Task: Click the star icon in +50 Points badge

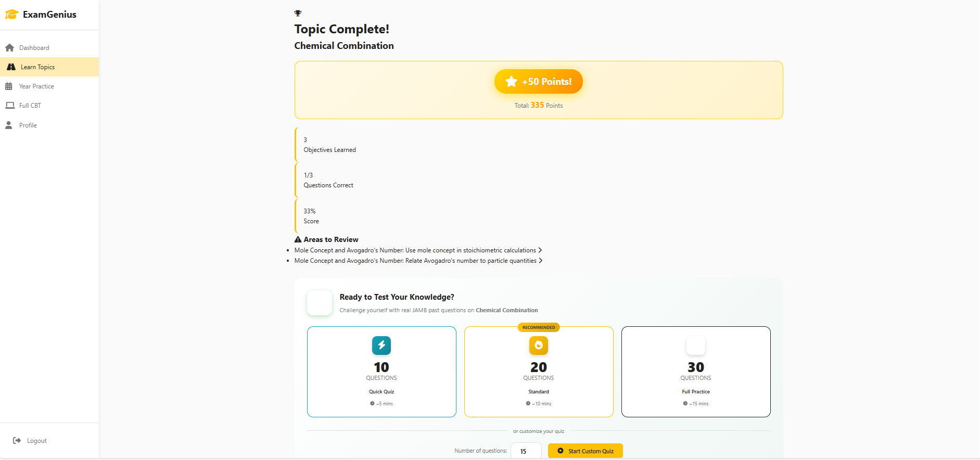Action: (512, 81)
